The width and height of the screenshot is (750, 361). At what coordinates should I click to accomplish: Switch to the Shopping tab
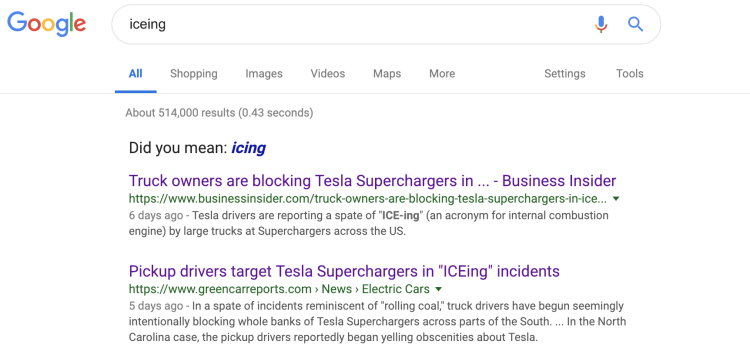click(194, 74)
